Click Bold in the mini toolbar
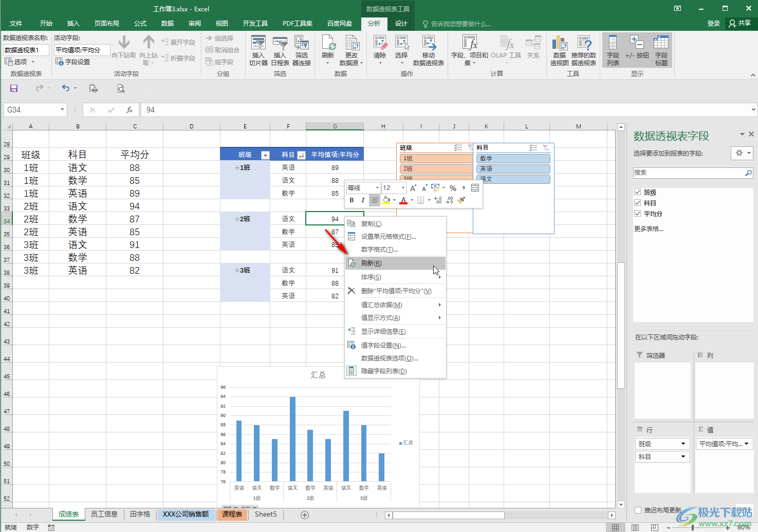The width and height of the screenshot is (758, 532). [352, 200]
